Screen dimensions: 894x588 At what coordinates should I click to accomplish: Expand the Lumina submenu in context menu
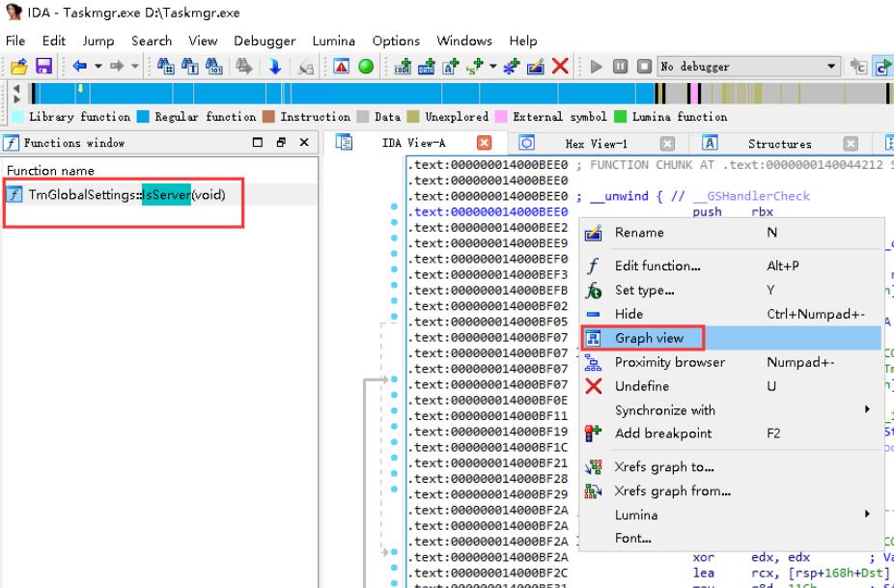[732, 515]
